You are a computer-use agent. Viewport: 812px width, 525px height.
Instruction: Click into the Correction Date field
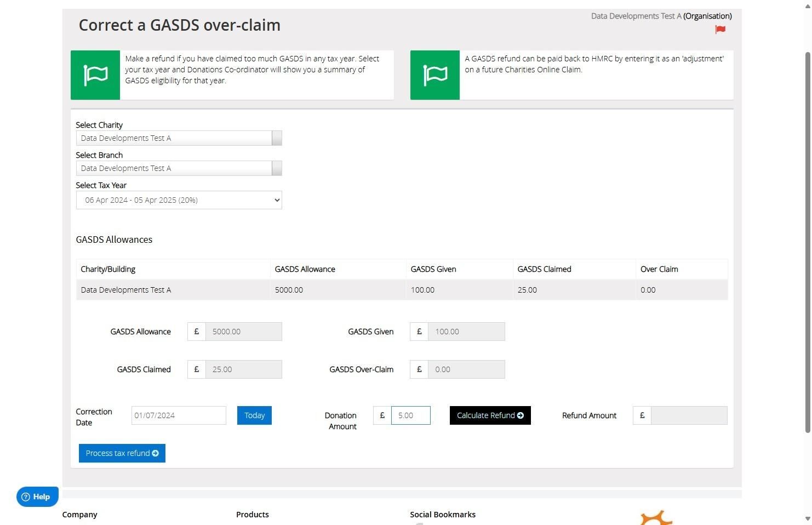pyautogui.click(x=179, y=415)
